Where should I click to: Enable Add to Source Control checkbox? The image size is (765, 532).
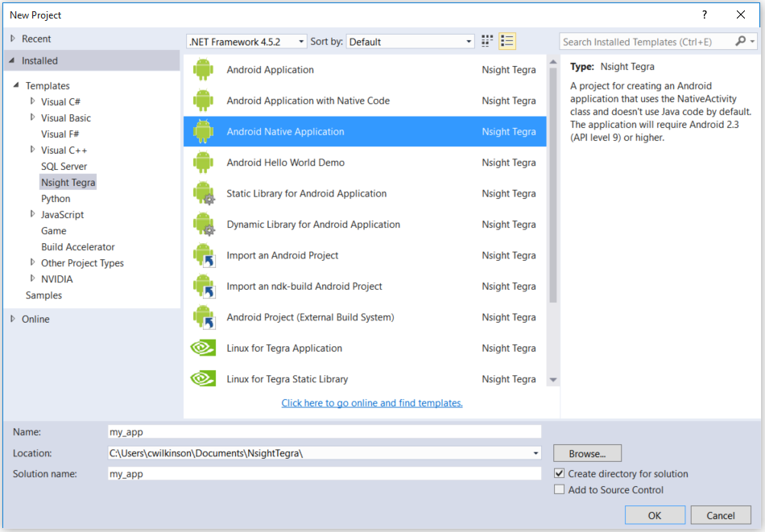click(559, 489)
